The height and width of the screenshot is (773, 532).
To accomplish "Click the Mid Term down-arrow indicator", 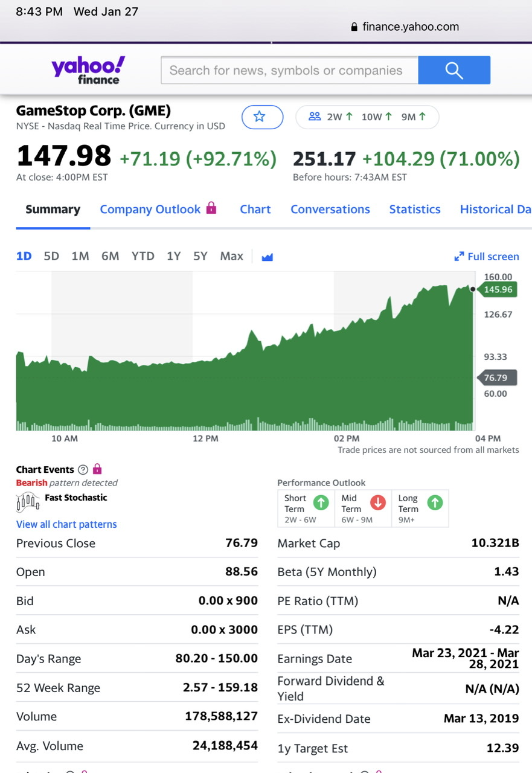I will click(378, 502).
